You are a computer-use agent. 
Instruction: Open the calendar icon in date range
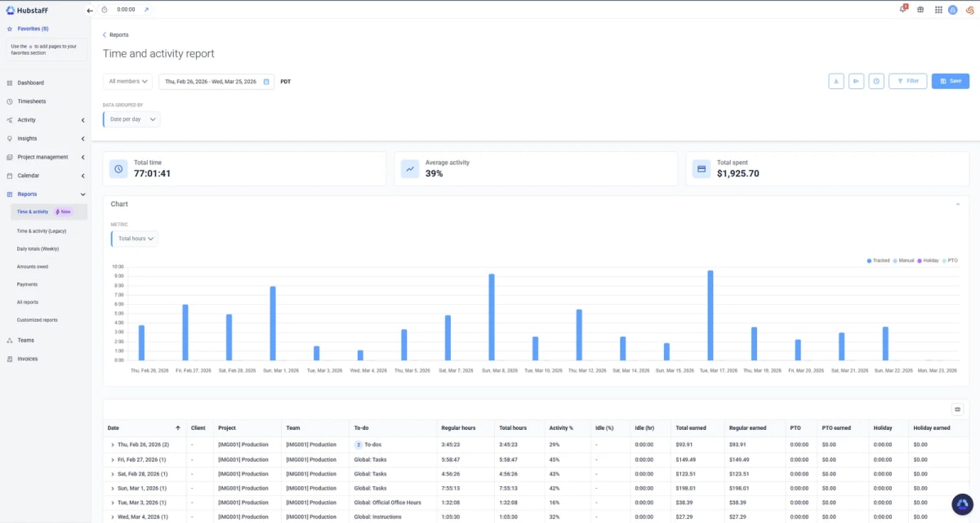click(266, 82)
